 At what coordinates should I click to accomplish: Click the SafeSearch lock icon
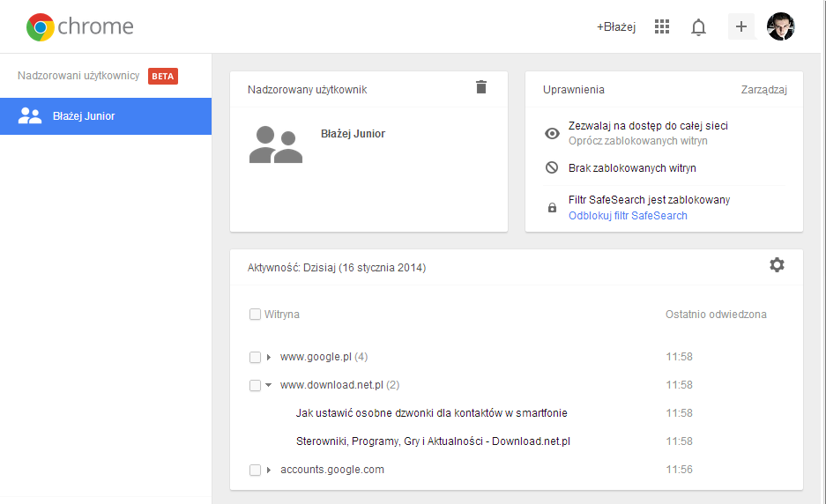(x=552, y=207)
